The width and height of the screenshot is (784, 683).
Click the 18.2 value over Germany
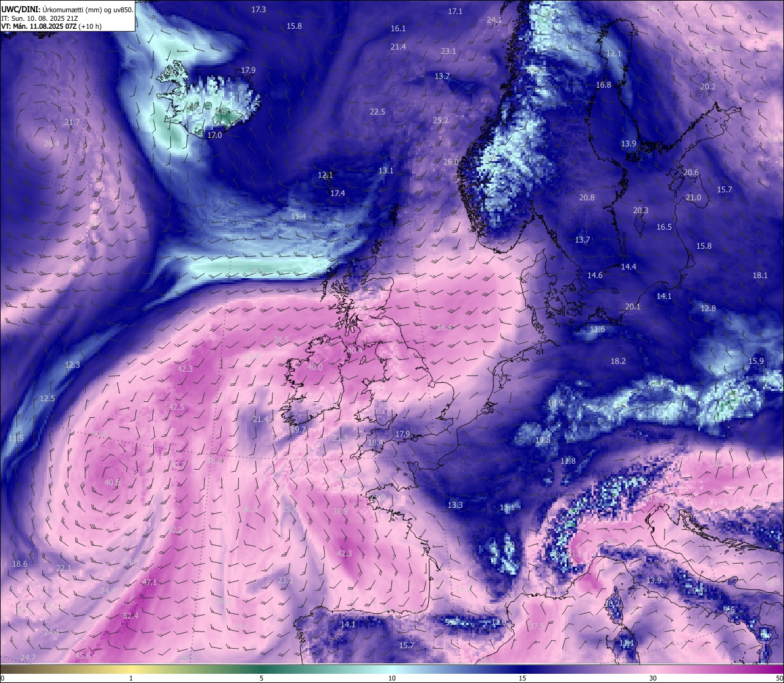coord(618,361)
